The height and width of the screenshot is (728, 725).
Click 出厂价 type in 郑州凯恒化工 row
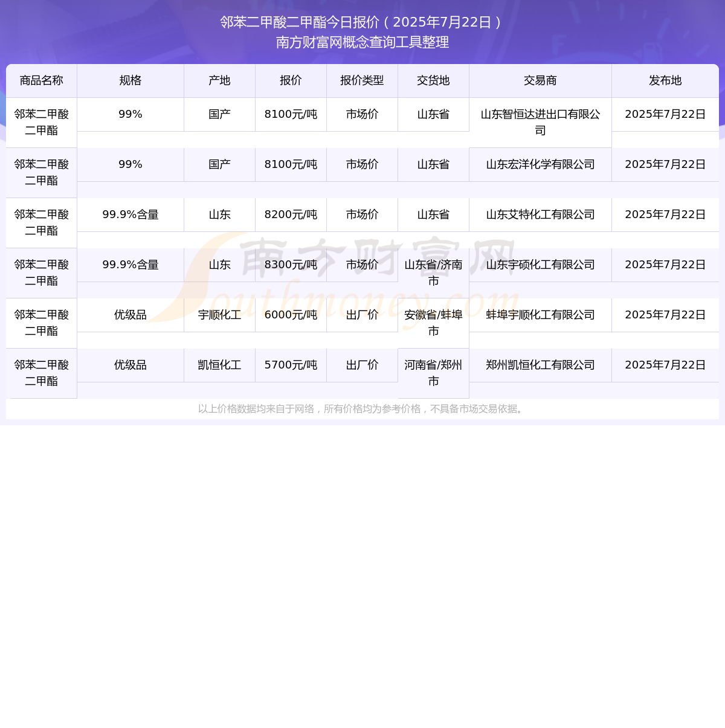[x=362, y=366]
